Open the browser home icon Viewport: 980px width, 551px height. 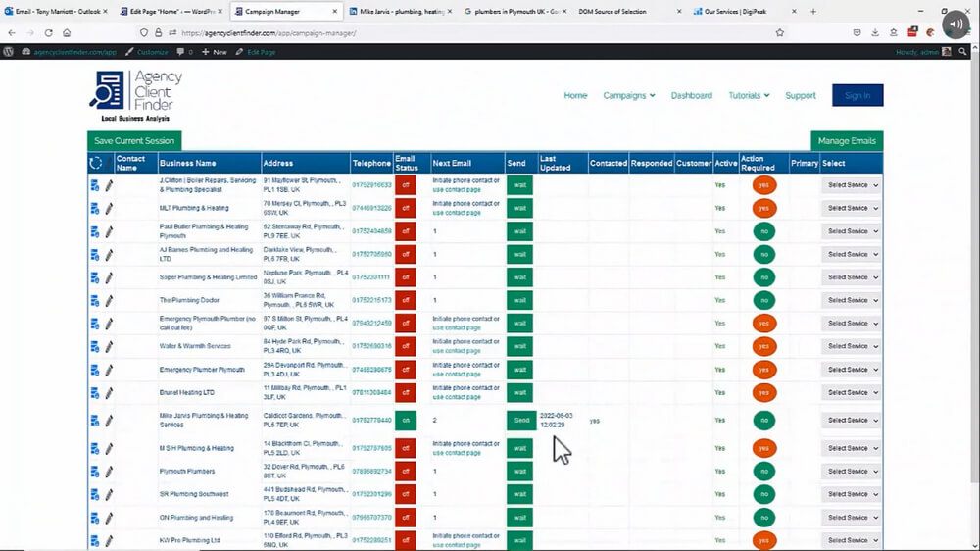click(x=67, y=32)
